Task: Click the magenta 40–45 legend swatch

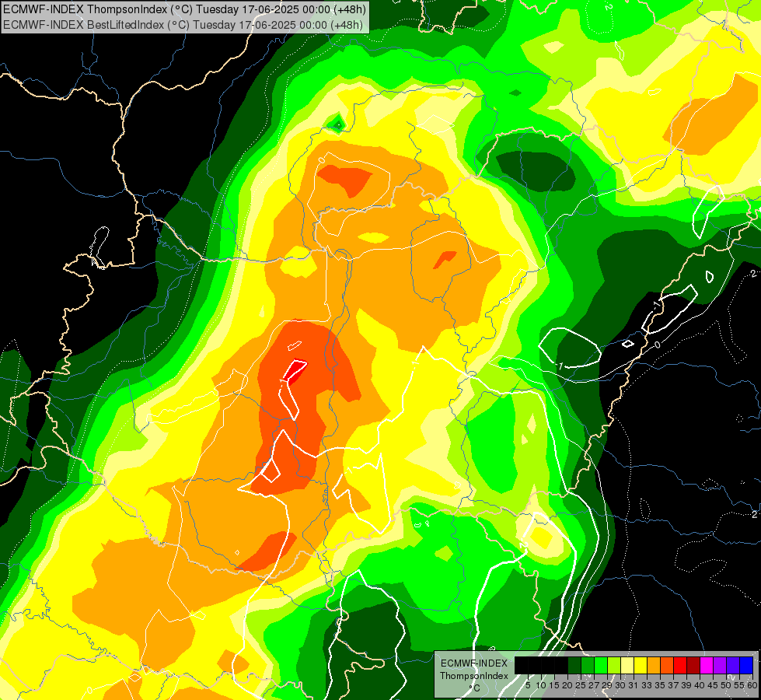Action: [x=706, y=665]
